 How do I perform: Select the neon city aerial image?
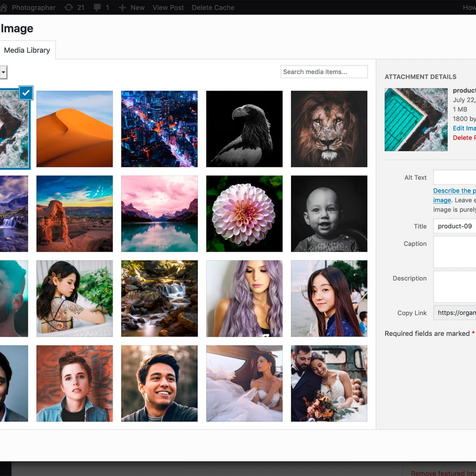click(159, 129)
